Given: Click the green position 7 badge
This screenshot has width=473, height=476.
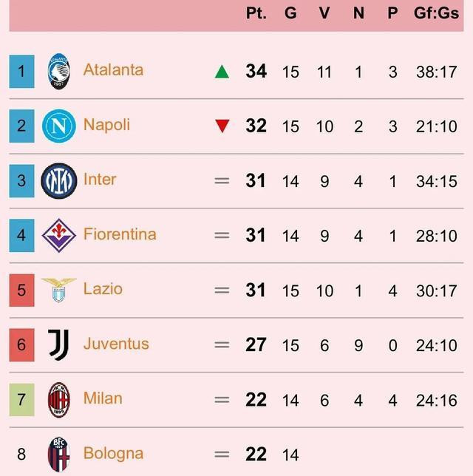Looking at the screenshot, I should pos(21,400).
